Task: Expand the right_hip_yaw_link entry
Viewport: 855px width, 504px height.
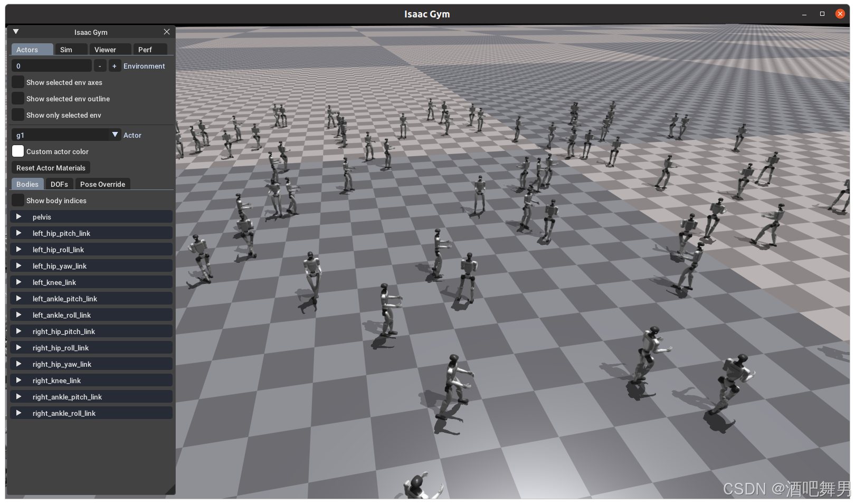Action: pyautogui.click(x=91, y=364)
